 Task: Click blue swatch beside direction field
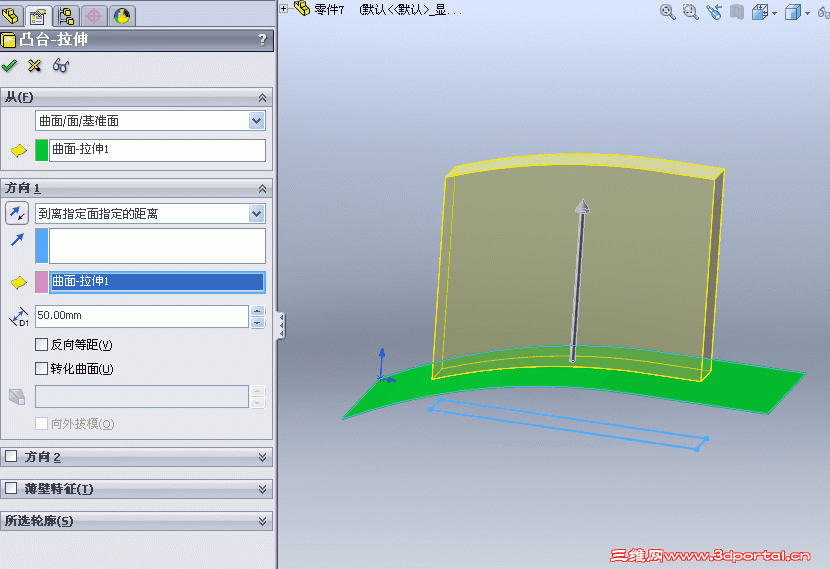coord(41,246)
